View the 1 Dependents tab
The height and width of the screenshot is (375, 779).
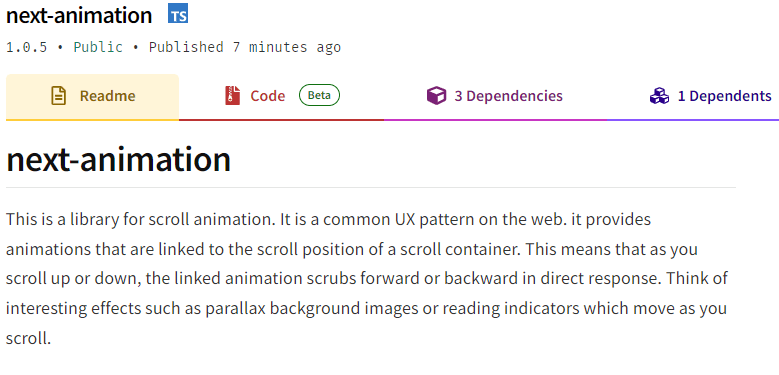[693, 97]
